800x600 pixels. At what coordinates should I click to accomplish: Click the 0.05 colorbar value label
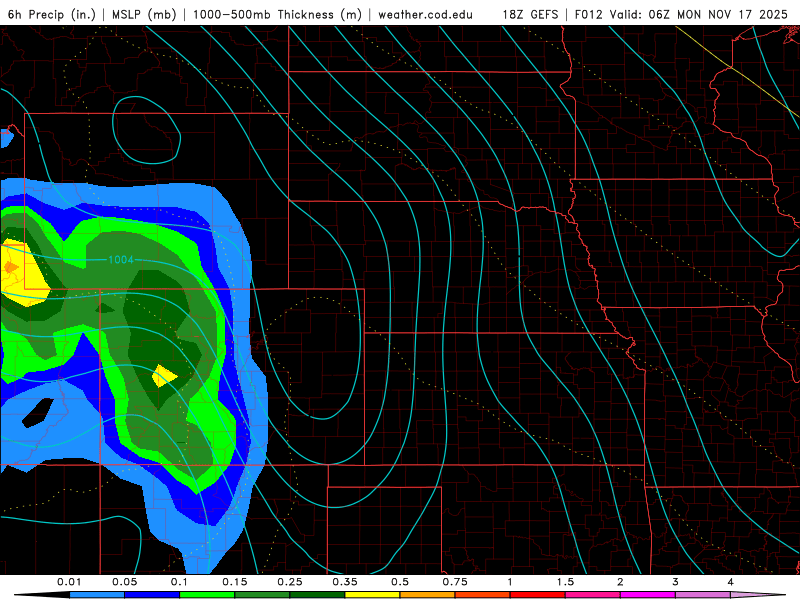pos(124,582)
